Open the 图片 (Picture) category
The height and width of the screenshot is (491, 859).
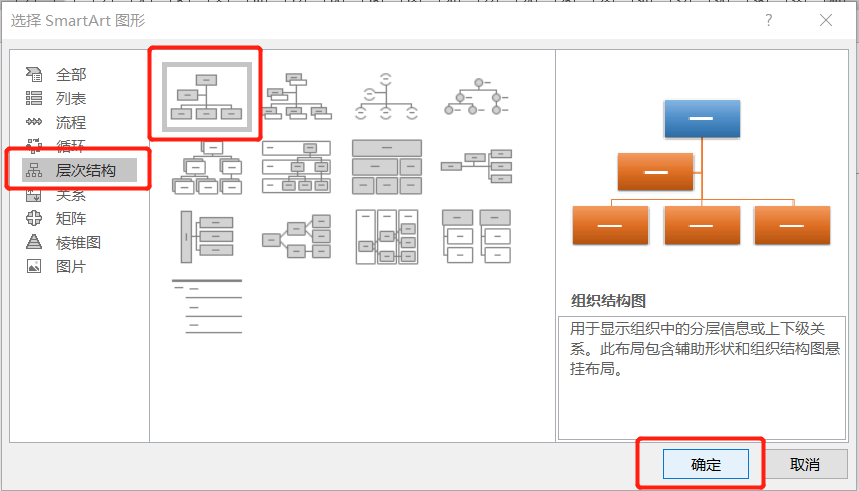click(x=71, y=266)
